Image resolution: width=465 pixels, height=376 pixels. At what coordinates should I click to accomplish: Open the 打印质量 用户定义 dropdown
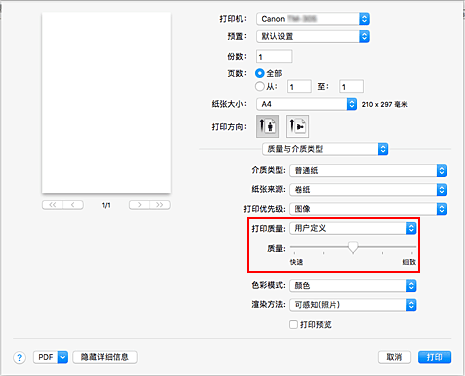pos(353,228)
